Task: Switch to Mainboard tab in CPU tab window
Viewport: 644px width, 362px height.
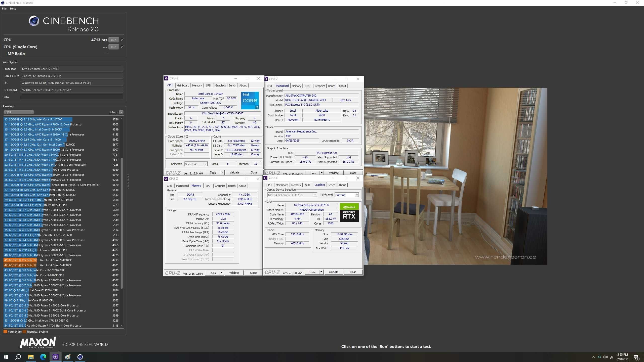Action: coord(183,85)
